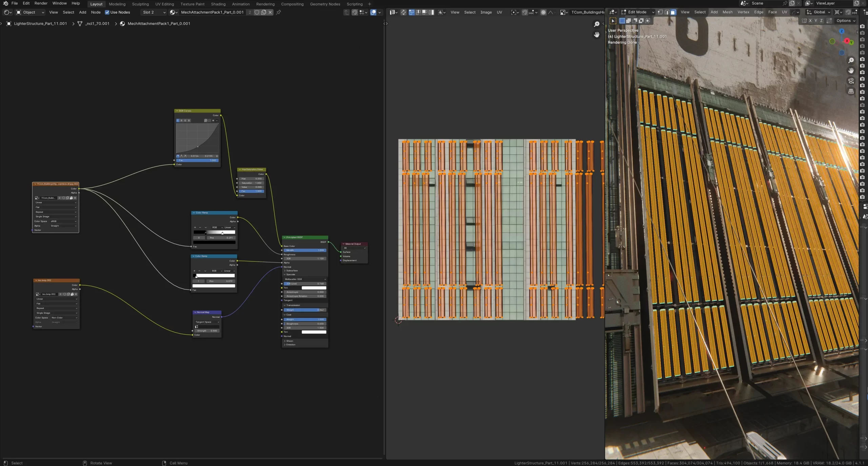Click LighterStructure_Part_11.001 in the breadcrumb path

(40, 24)
